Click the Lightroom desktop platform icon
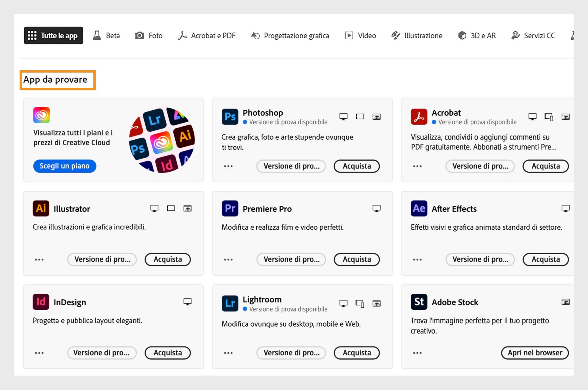Screen dimensions: 588x390 pos(343,304)
